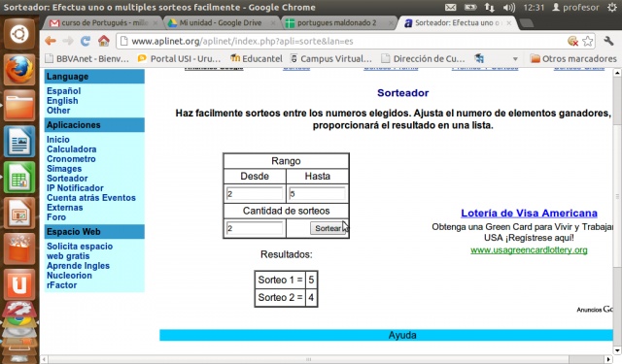Switch to the portugues maldonado 2 tab

point(336,23)
